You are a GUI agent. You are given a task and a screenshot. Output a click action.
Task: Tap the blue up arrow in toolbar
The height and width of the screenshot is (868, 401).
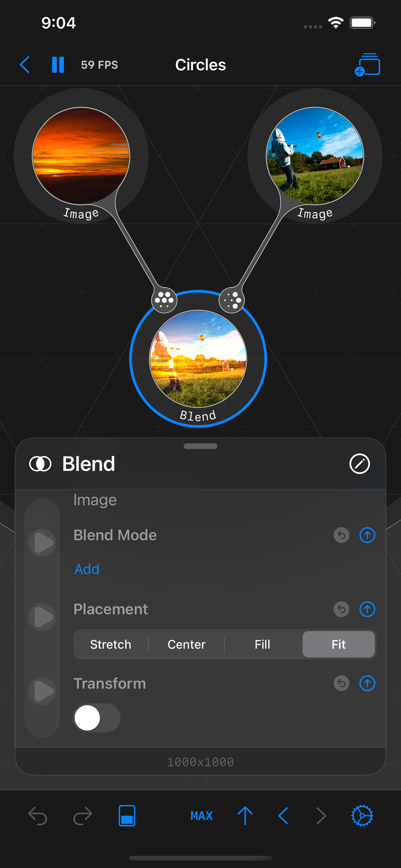pyautogui.click(x=245, y=816)
